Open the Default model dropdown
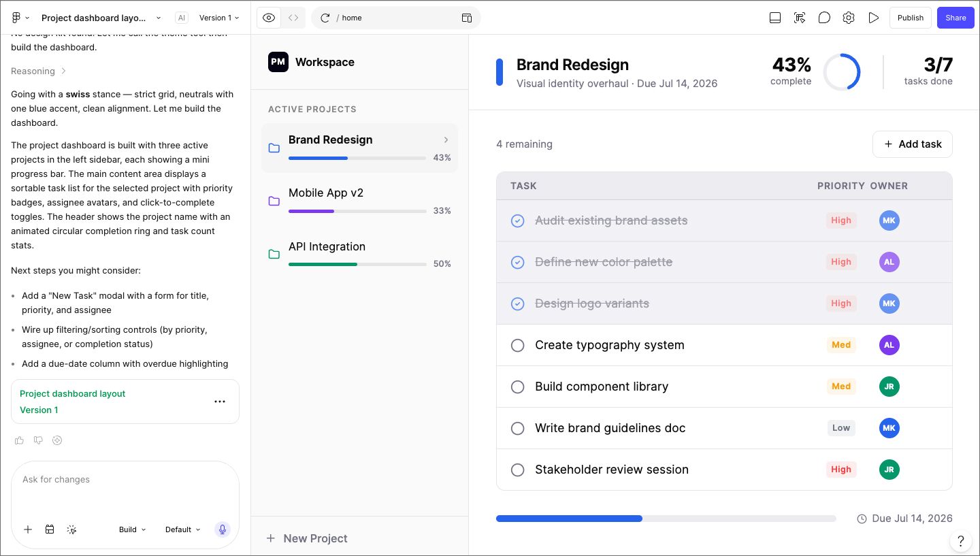Viewport: 980px width, 556px height. pyautogui.click(x=182, y=529)
